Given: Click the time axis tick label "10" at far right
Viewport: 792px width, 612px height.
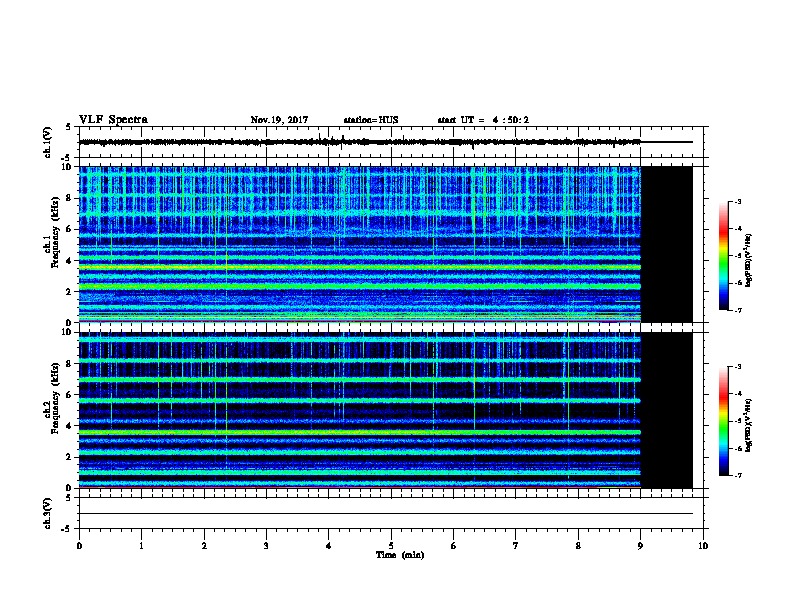Looking at the screenshot, I should (x=703, y=546).
